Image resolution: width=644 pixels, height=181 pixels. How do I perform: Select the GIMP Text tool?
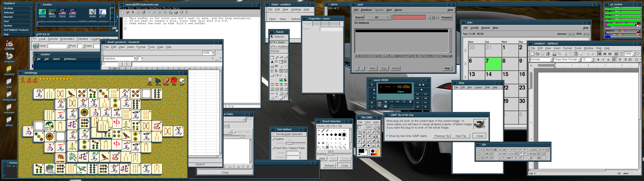[x=364, y=137]
